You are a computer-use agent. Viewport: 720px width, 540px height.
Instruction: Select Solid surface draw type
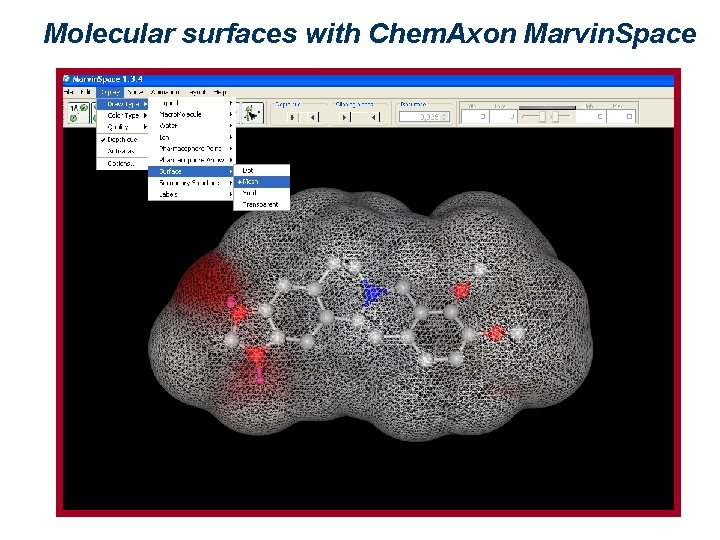pyautogui.click(x=262, y=193)
